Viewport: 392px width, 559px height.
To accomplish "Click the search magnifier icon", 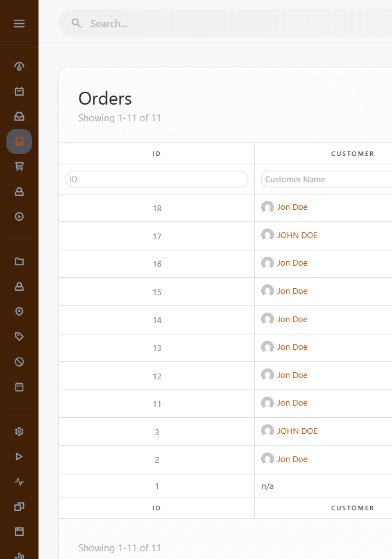I will [x=76, y=22].
